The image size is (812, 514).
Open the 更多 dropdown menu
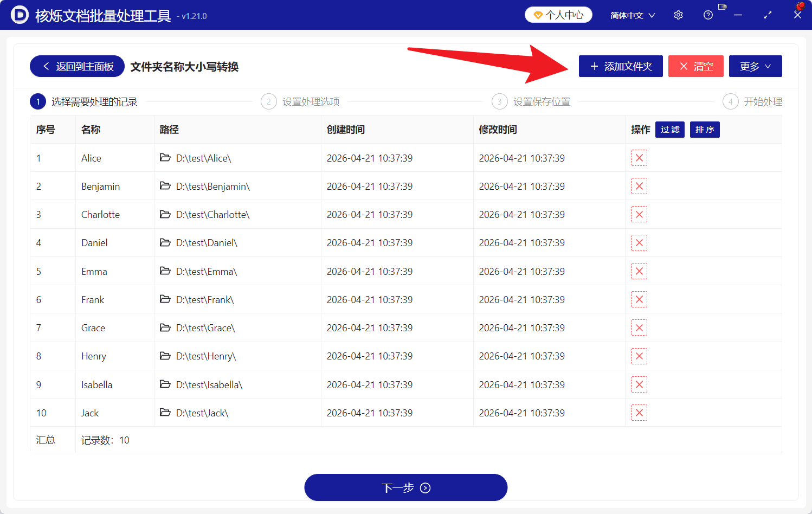(x=755, y=66)
